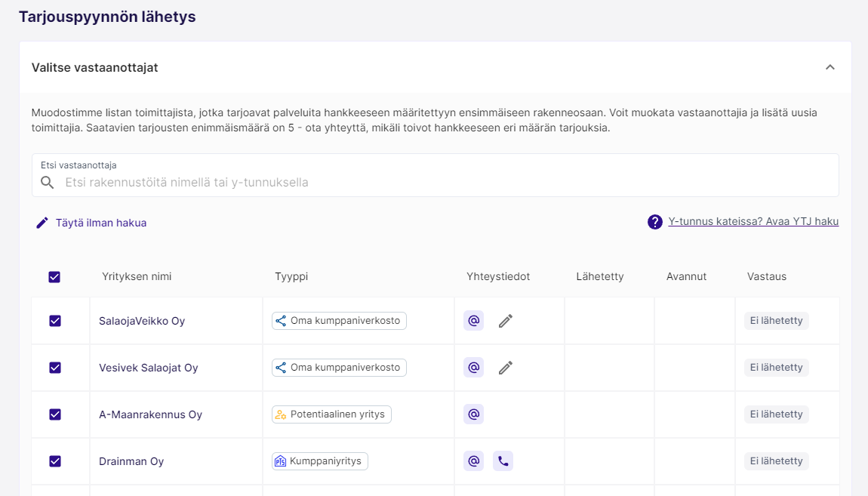
Task: Click email icon for SalaojaVeikko Oy
Action: pos(473,321)
